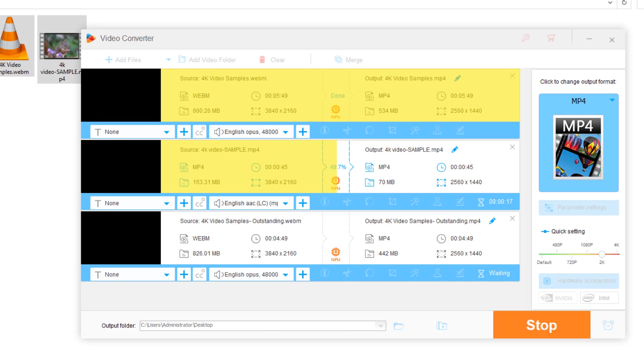Click Clear in toolbar
This screenshot has width=644, height=362.
tap(272, 60)
